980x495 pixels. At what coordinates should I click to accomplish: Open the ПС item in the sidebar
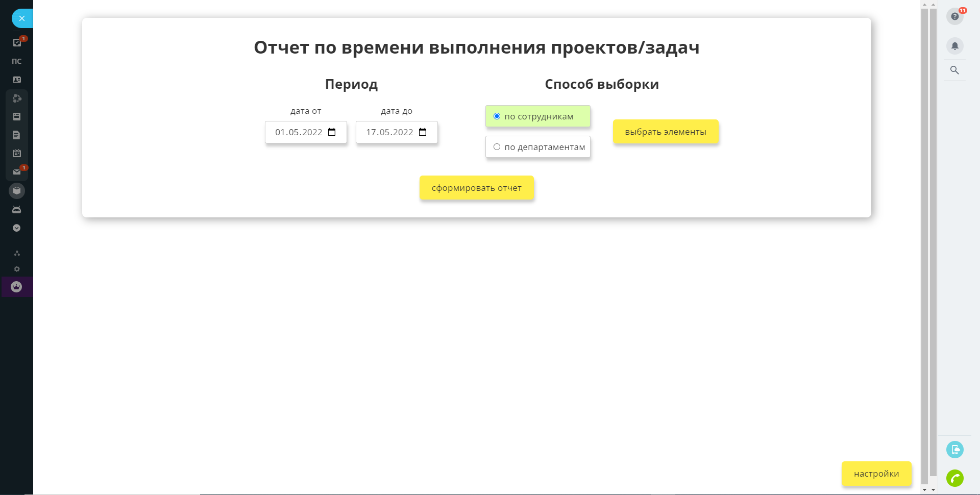click(17, 61)
